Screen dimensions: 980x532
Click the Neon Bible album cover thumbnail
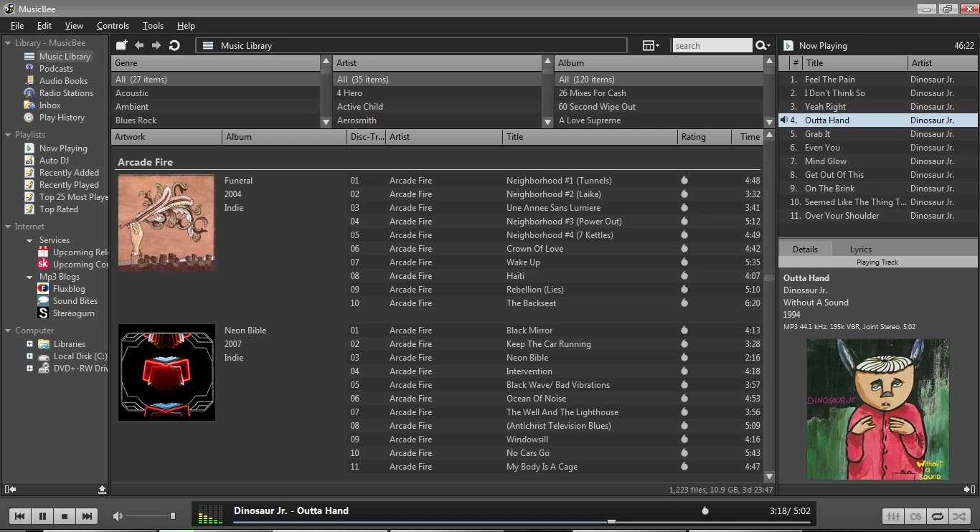(166, 372)
